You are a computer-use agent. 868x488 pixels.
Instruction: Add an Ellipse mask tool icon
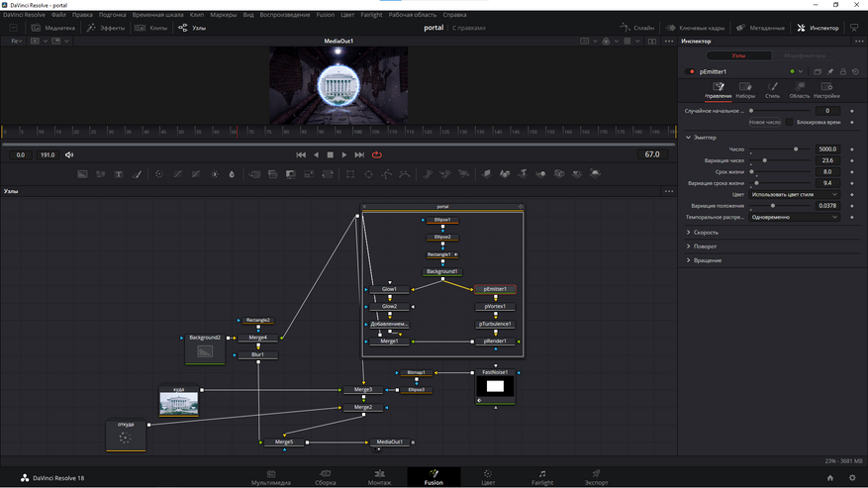[x=369, y=174]
